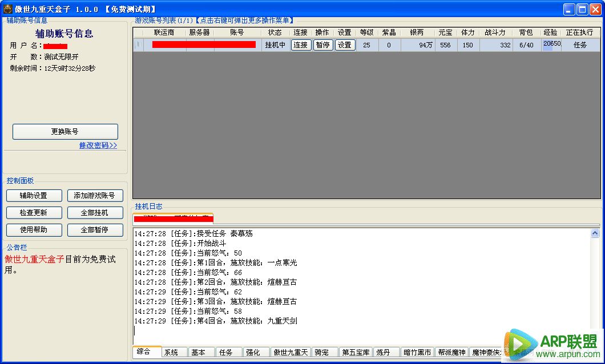Image resolution: width=605 pixels, height=364 pixels.
Task: Click the log line 接受任务 秦慕殇
Action: [193, 234]
